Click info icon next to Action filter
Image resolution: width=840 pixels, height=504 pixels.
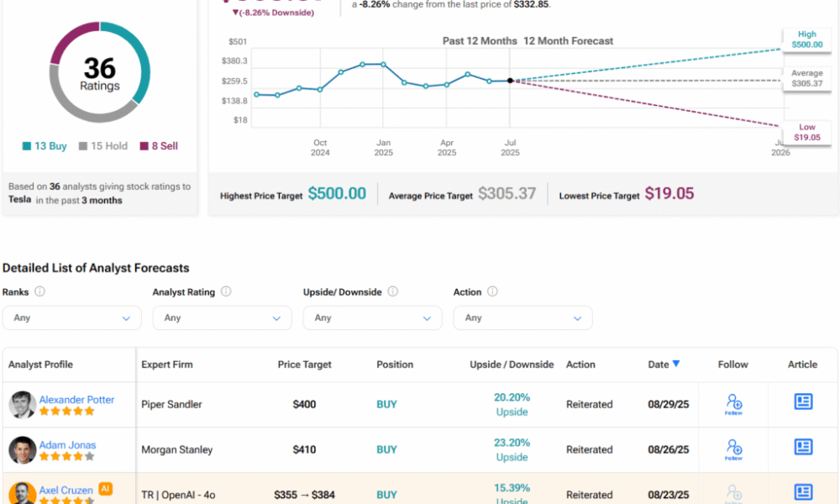pyautogui.click(x=492, y=291)
